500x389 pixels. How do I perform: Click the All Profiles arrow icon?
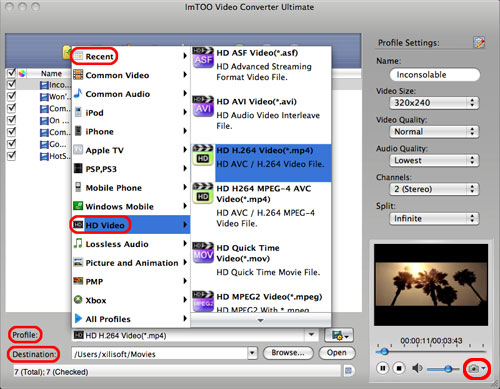[78, 318]
